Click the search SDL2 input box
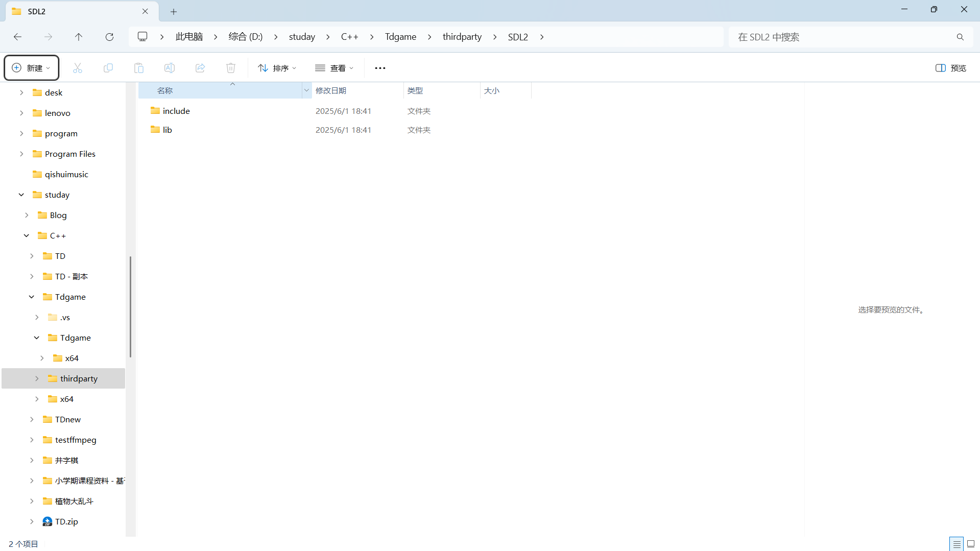The width and height of the screenshot is (980, 551). click(x=843, y=37)
